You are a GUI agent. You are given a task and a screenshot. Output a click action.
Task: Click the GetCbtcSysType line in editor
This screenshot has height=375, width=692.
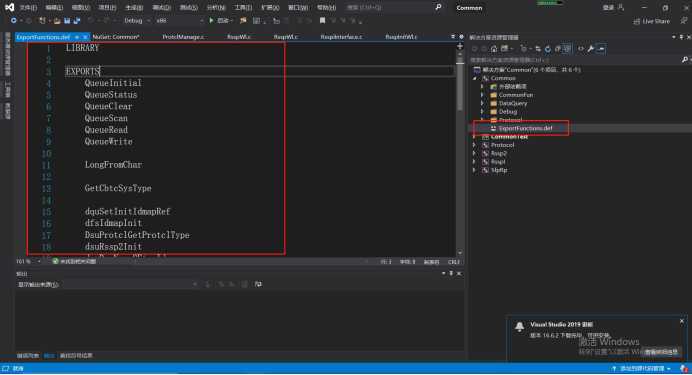pyautogui.click(x=118, y=188)
